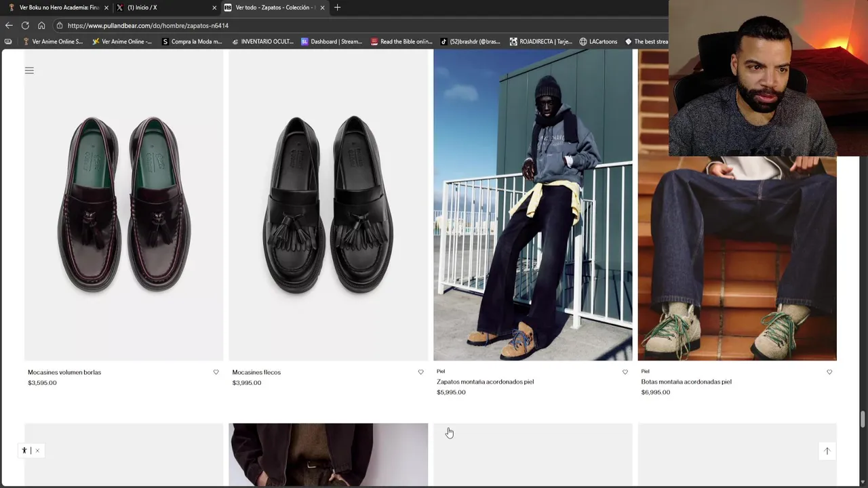Open INVENTARIO OCULT... bookmark
Image resolution: width=868 pixels, height=488 pixels.
[262, 41]
